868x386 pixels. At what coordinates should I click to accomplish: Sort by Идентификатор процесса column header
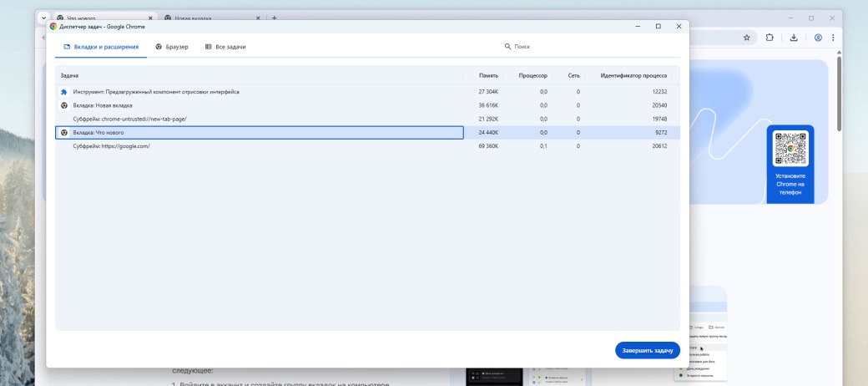pos(633,75)
